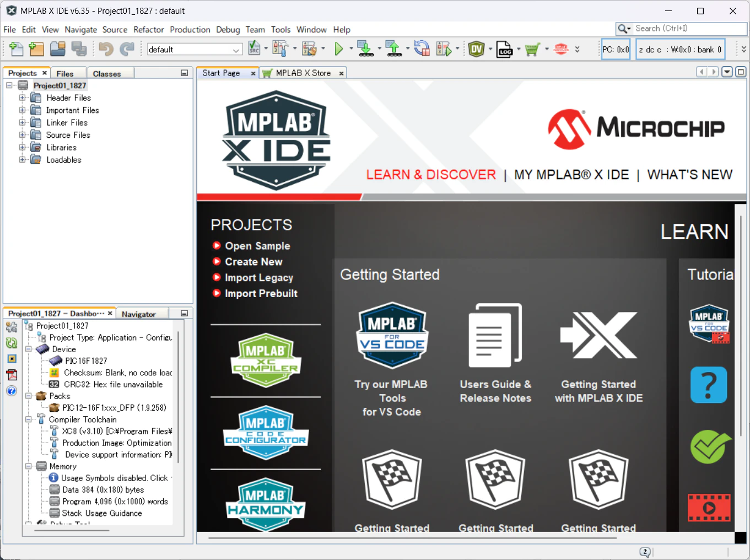Viewport: 750px width, 560px height.
Task: Click the Redo toolbar icon
Action: [127, 49]
